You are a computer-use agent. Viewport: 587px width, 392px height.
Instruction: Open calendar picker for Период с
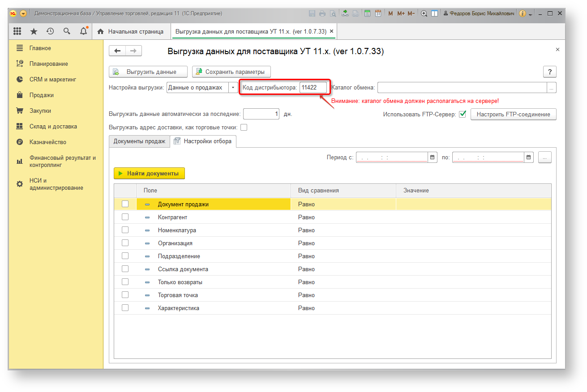pyautogui.click(x=433, y=157)
